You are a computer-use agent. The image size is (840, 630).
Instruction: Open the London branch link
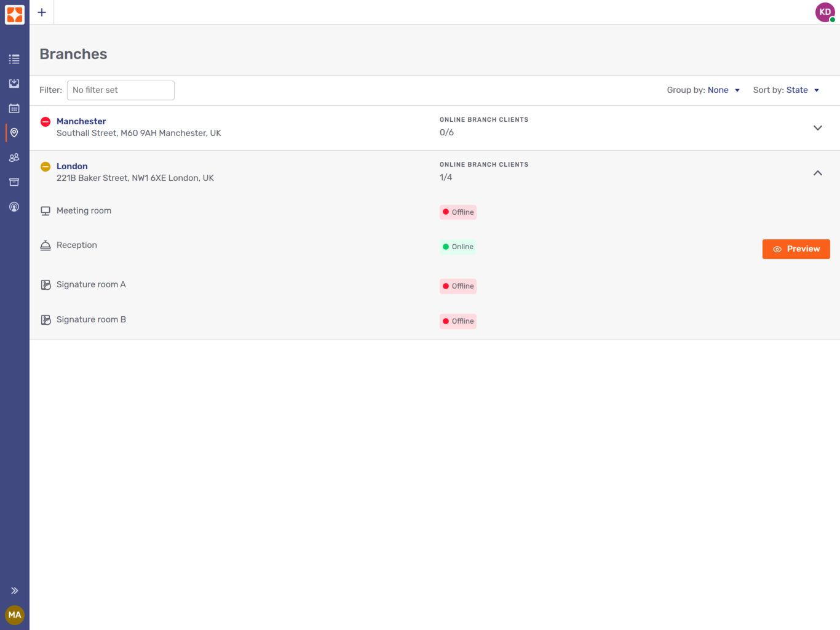[72, 166]
